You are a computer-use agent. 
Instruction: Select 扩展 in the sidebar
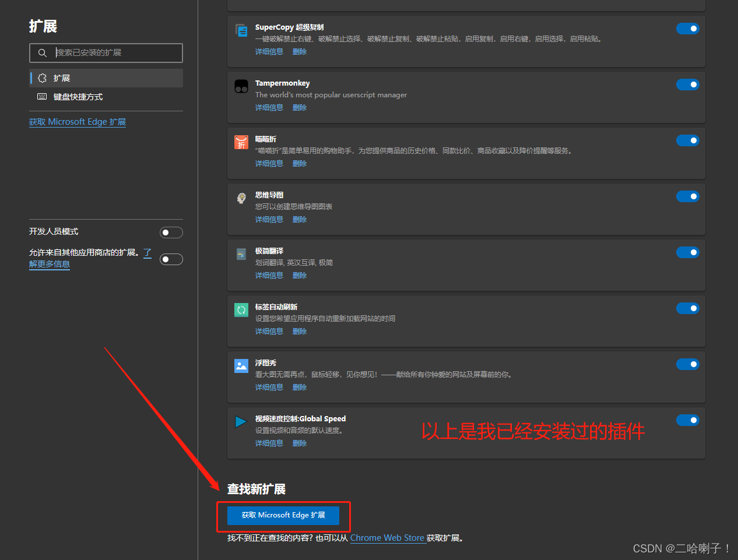[x=106, y=78]
